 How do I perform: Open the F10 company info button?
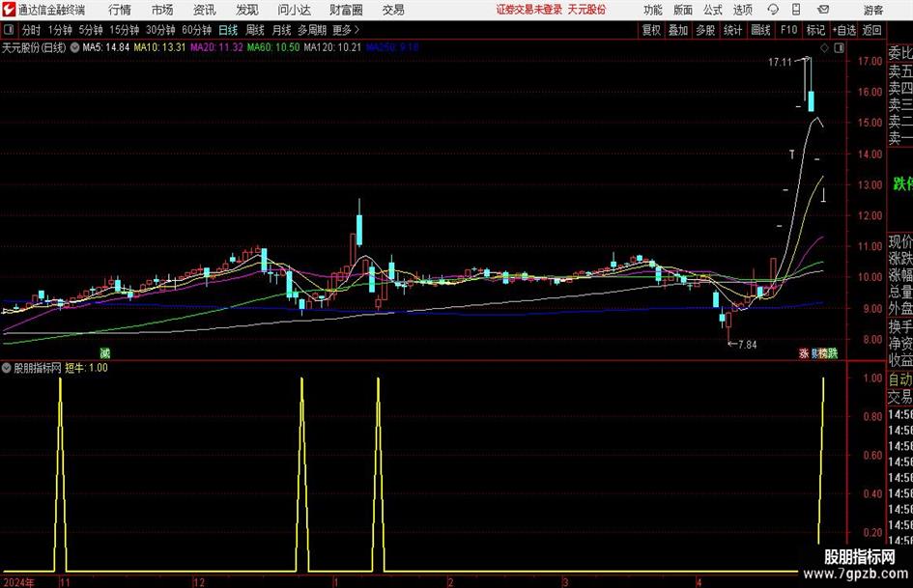tap(788, 30)
